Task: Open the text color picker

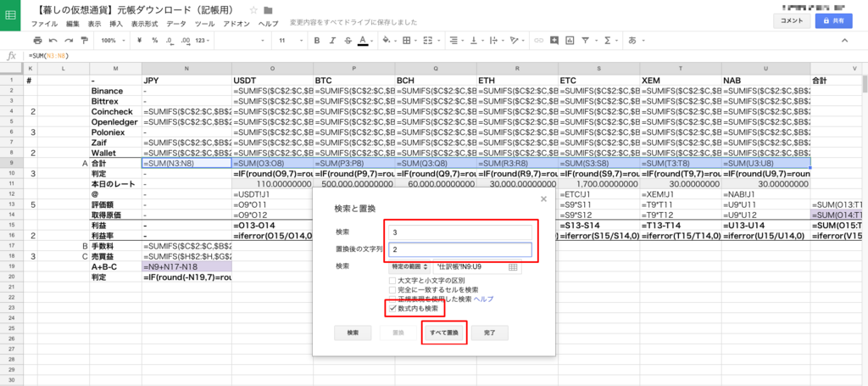Action: tap(363, 41)
